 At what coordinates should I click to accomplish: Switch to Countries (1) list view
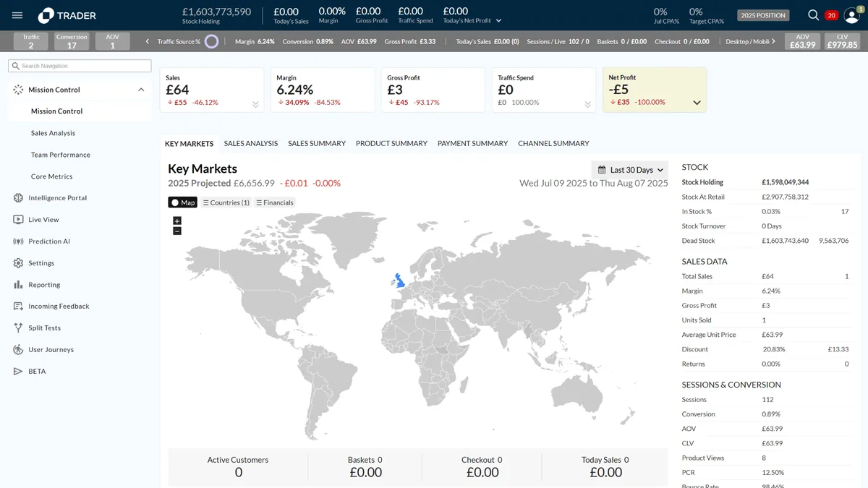coord(226,202)
